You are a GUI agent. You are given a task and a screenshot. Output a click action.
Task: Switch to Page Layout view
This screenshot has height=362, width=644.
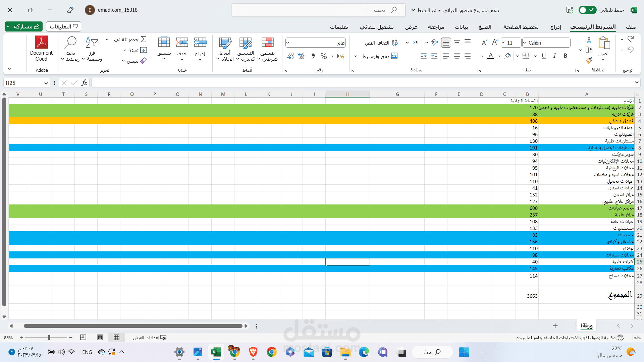click(x=100, y=338)
